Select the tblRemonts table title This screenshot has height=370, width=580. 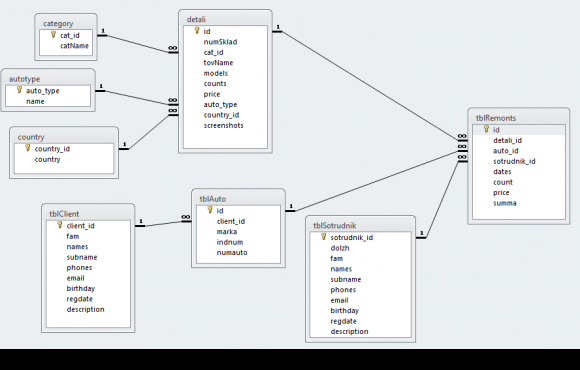[519, 118]
